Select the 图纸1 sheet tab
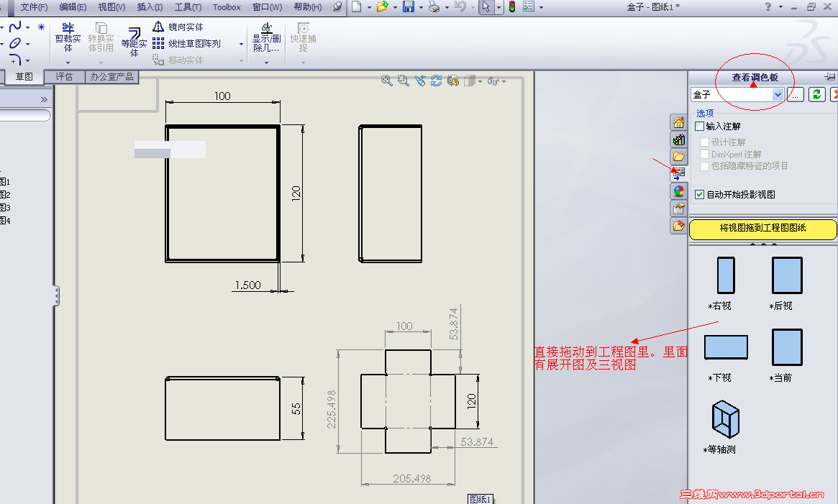The width and height of the screenshot is (838, 504). click(x=480, y=499)
